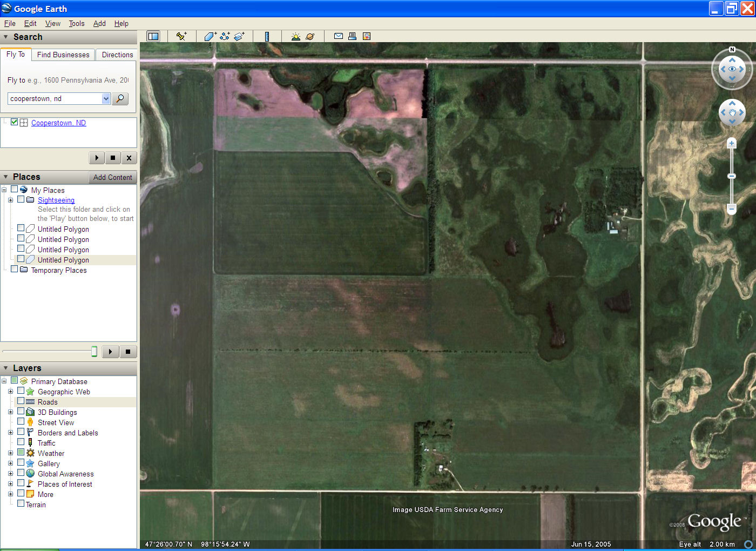This screenshot has width=756, height=551.
Task: Play the search results tour
Action: 97,158
